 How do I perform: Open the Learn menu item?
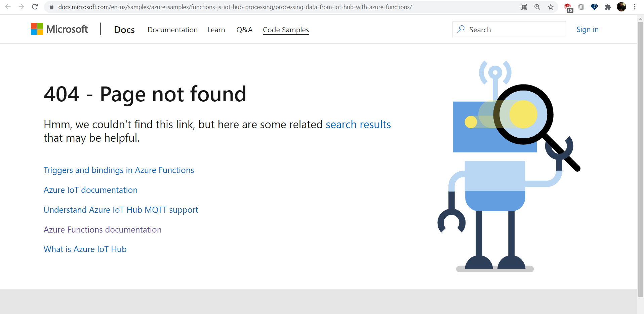216,30
